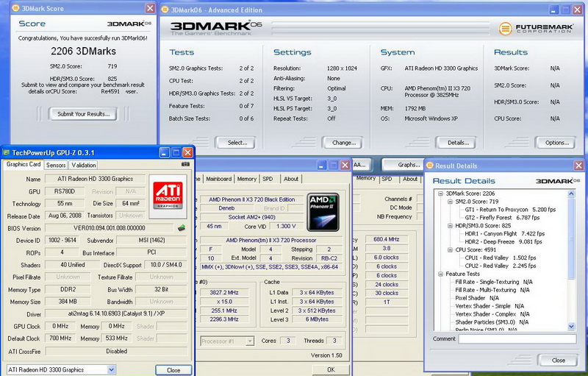Select GT1 - Return To Proxycon result
Image resolution: width=588 pixels, height=376 pixels.
[x=510, y=210]
